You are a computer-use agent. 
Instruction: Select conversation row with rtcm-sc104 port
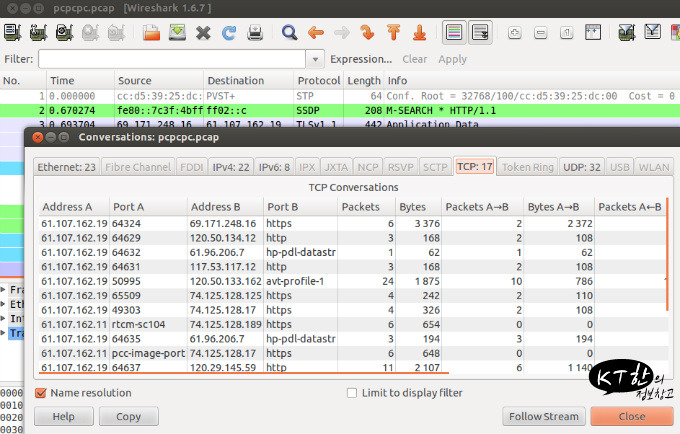(x=353, y=324)
